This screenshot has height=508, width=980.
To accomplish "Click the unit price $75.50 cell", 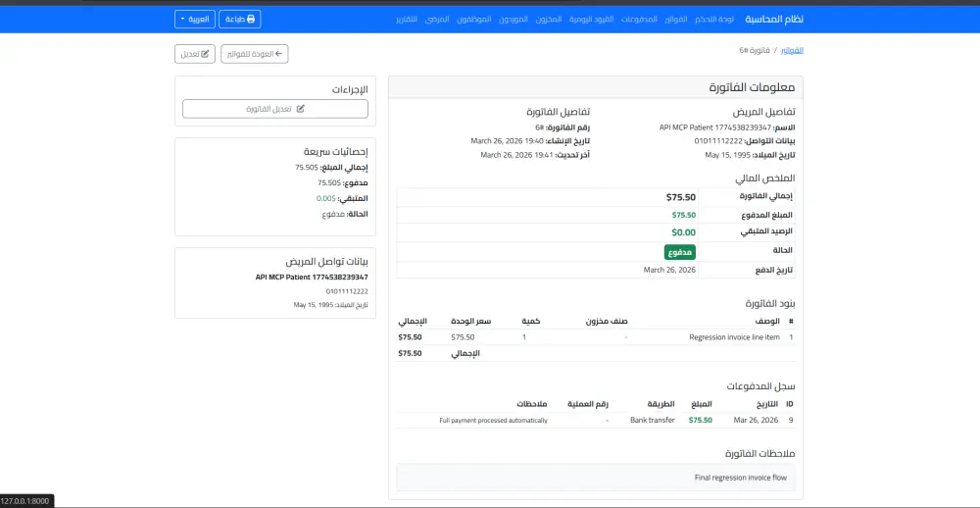I will pyautogui.click(x=463, y=337).
